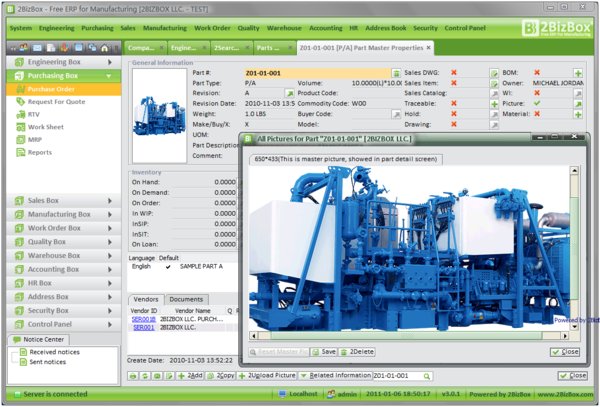Screen dimensions: 600x407
Task: Click the add icon next to Traceable
Action: (493, 101)
